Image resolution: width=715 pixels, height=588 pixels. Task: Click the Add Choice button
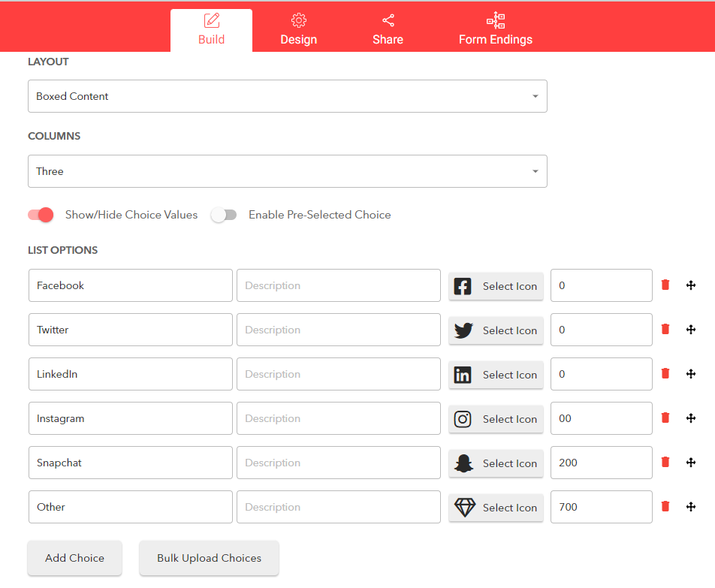click(75, 558)
